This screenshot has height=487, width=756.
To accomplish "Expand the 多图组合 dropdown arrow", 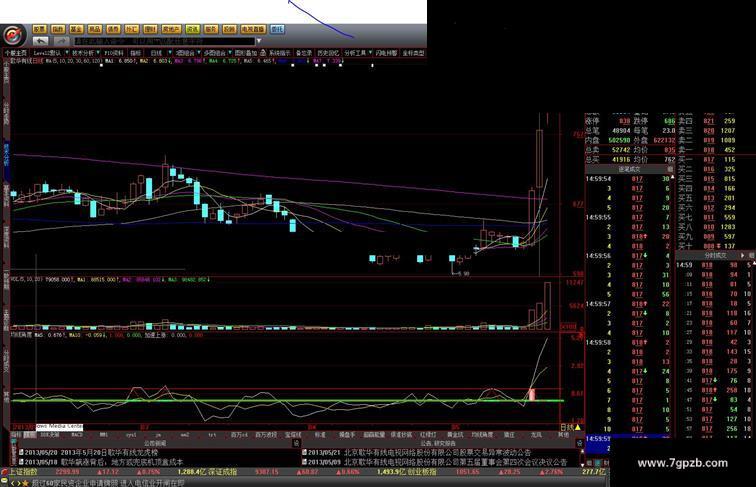I will click(230, 53).
